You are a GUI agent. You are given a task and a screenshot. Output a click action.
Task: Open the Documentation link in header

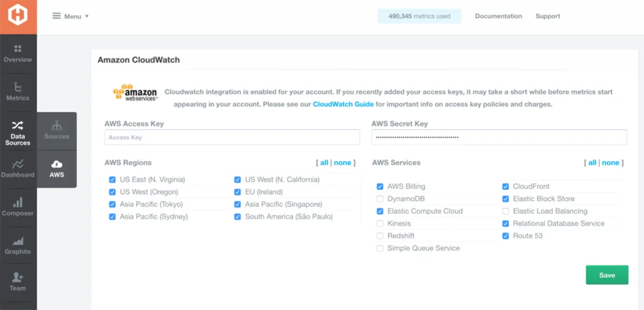point(498,16)
